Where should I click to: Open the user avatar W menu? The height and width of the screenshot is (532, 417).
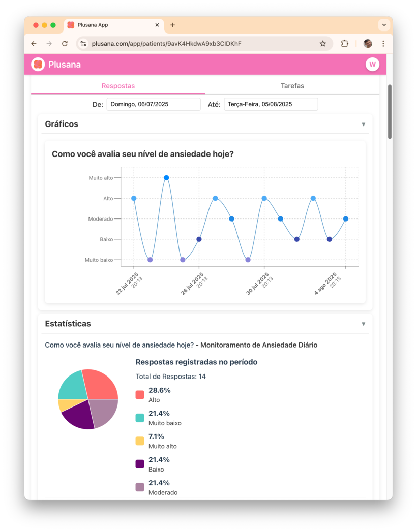372,65
